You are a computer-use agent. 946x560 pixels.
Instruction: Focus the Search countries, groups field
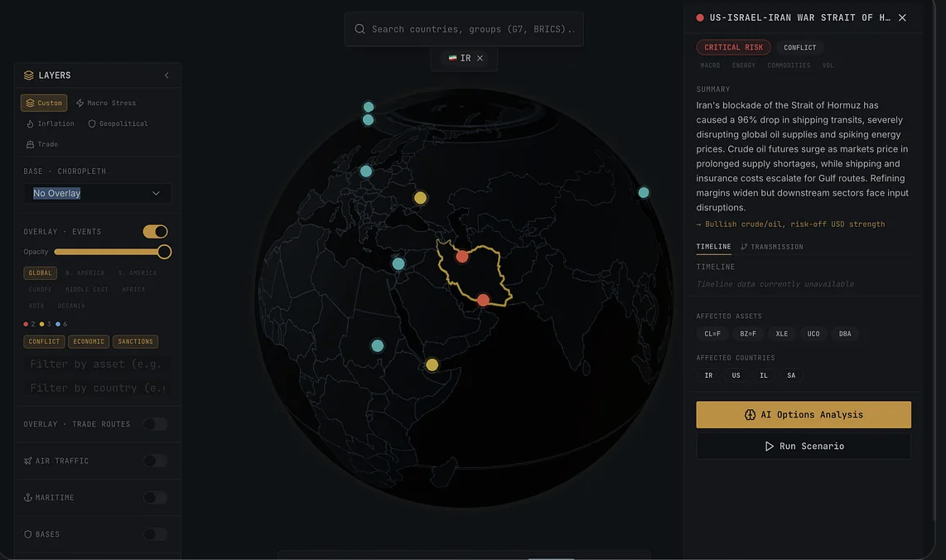tap(464, 29)
